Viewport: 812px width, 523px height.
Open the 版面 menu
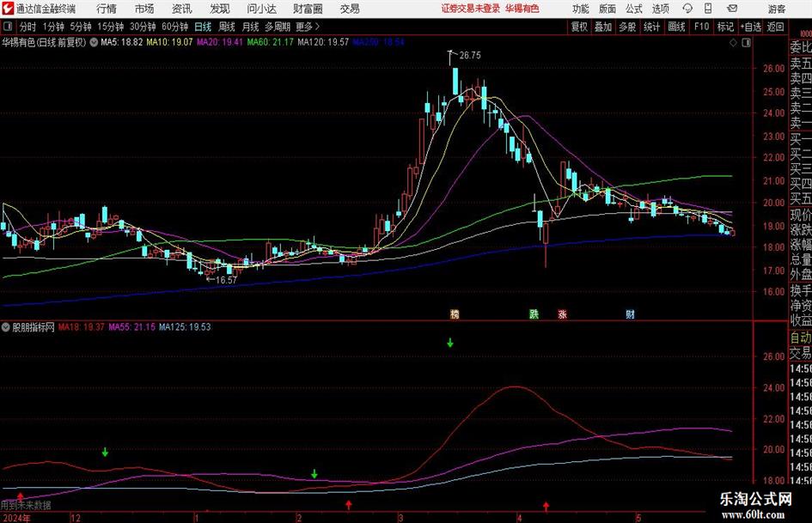[607, 9]
